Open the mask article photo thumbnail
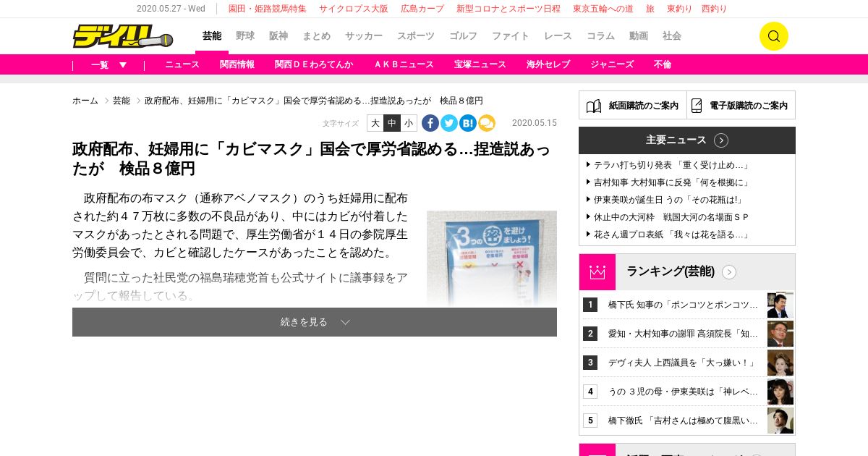Image resolution: width=868 pixels, height=456 pixels. (492, 258)
